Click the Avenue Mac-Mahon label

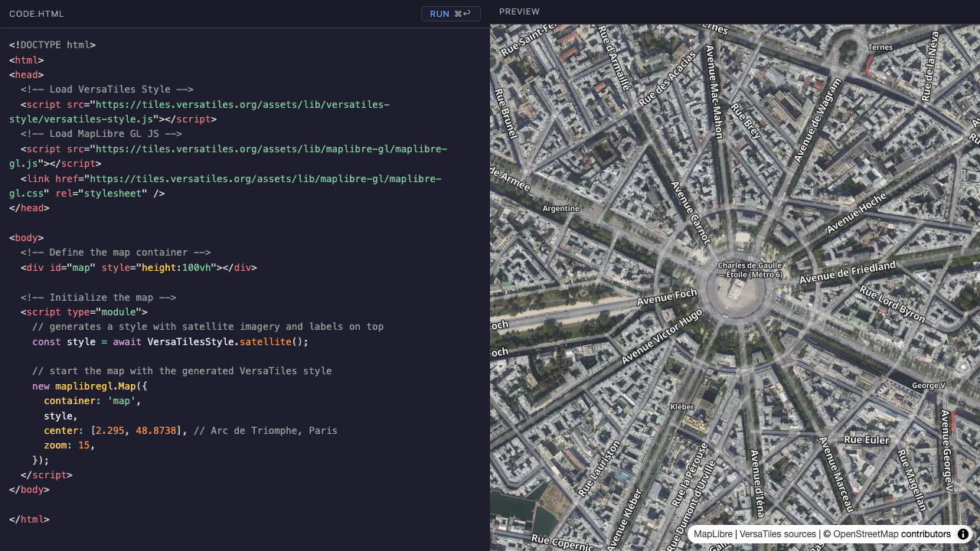coord(714,92)
